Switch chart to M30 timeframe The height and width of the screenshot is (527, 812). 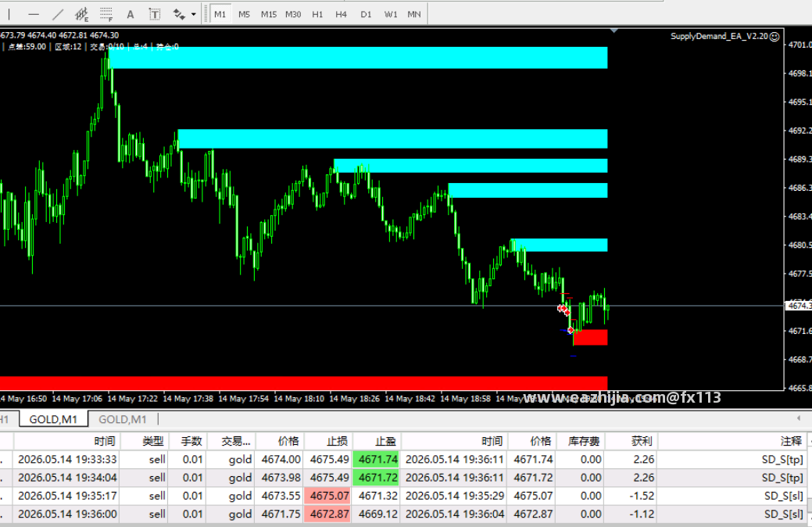(293, 15)
